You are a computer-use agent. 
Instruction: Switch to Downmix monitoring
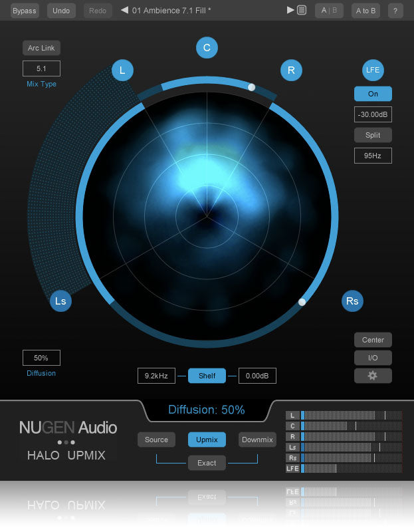point(257,440)
